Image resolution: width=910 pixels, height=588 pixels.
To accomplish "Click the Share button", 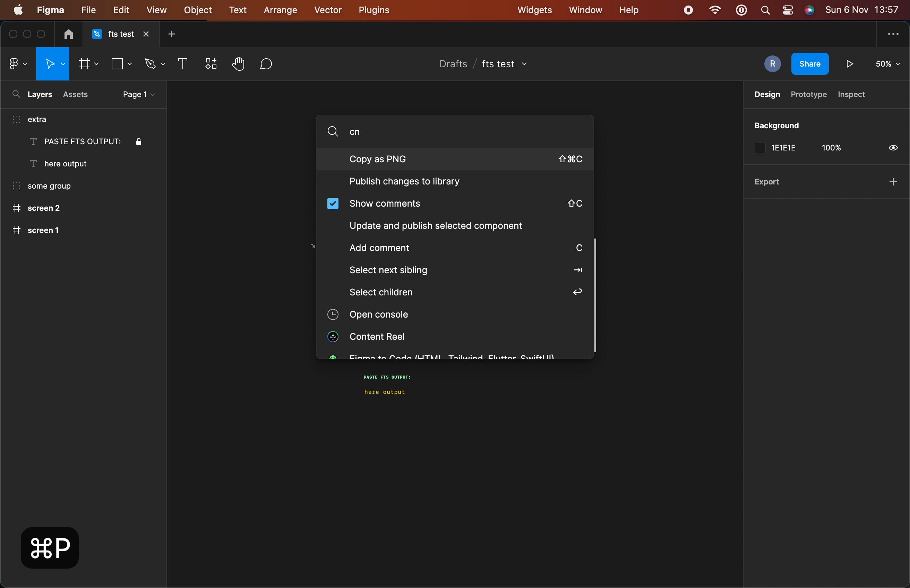I will click(809, 63).
